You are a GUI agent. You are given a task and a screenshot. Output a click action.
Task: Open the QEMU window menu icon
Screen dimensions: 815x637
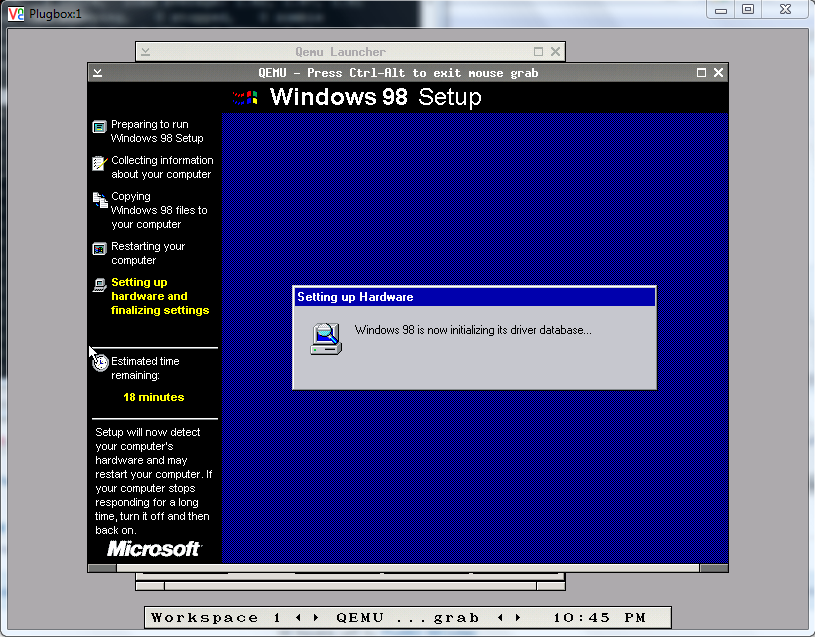click(x=98, y=73)
